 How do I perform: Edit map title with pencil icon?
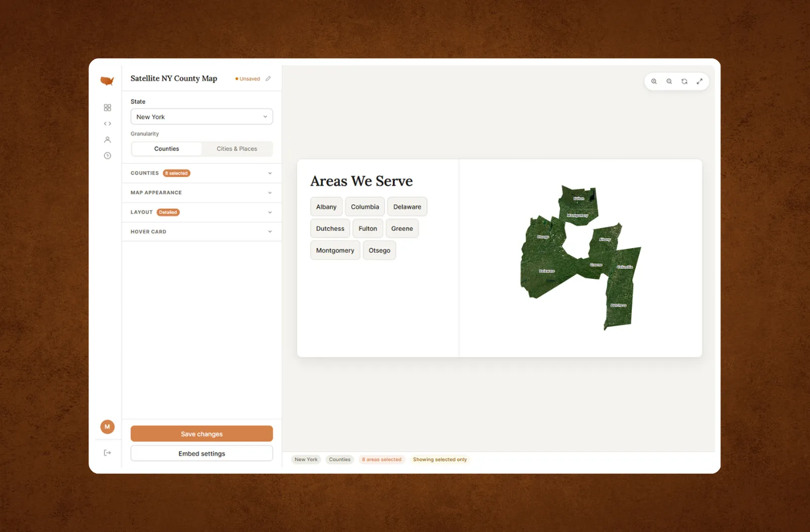[268, 78]
